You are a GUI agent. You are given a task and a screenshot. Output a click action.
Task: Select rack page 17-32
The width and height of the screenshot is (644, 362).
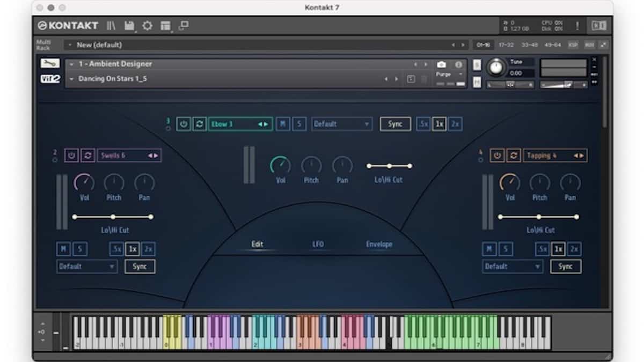pos(505,45)
